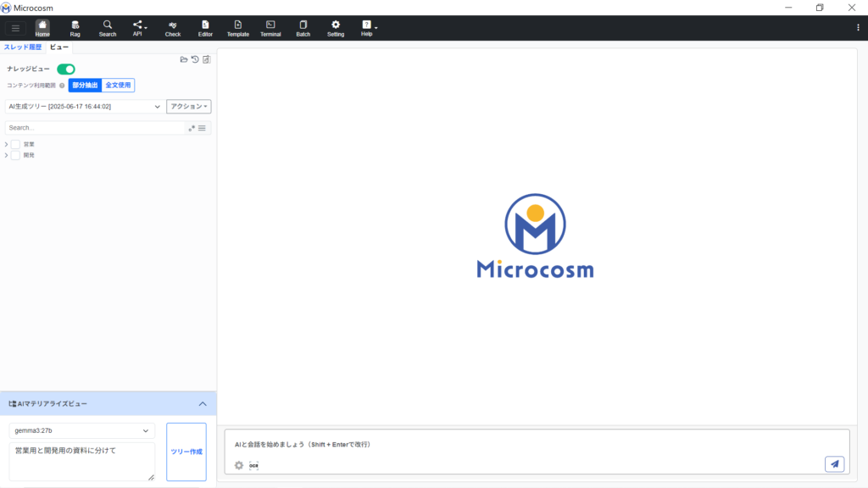868x488 pixels.
Task: Collapse the AIマテリアライズビュー panel
Action: [x=203, y=404]
